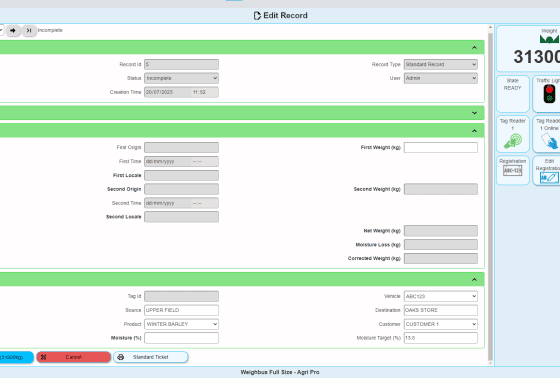Click the Moisture Target (%) field
The width and height of the screenshot is (560, 378).
441,338
